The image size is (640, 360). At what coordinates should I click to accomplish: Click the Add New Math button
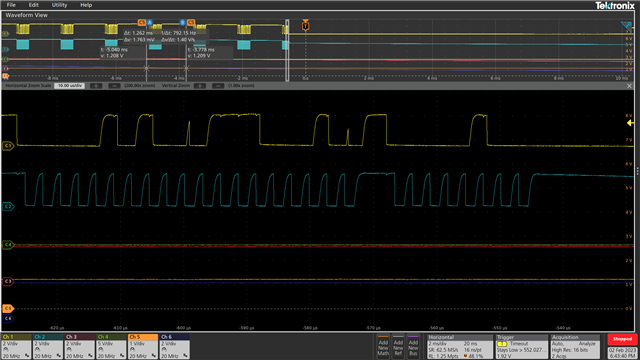point(383,347)
